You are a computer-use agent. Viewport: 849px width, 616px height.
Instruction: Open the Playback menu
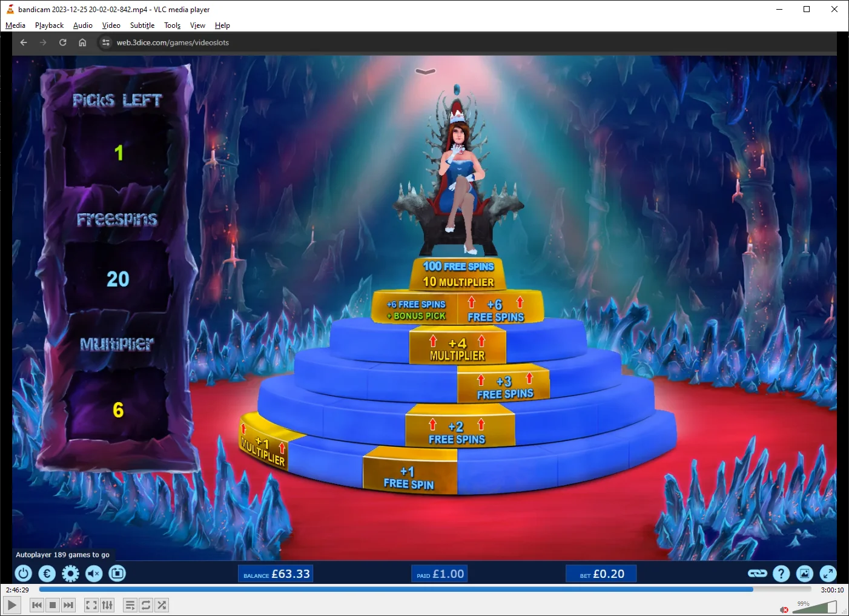click(x=49, y=25)
